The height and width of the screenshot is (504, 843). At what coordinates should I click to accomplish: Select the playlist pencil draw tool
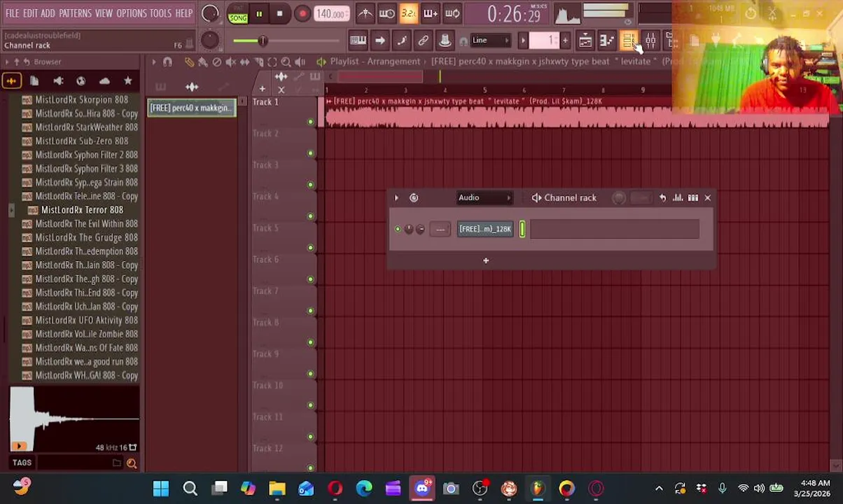pos(189,62)
